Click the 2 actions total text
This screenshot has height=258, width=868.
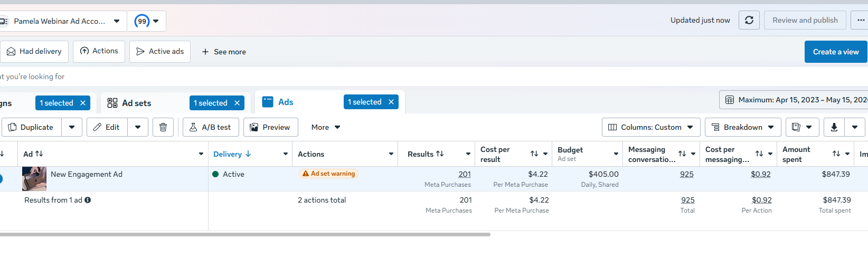point(322,200)
